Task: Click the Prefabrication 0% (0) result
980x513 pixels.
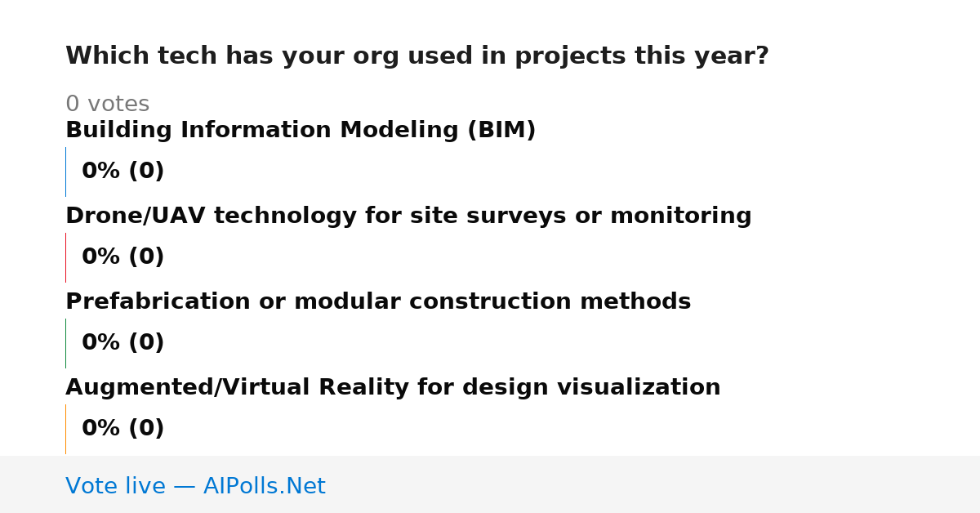Action: (x=122, y=343)
